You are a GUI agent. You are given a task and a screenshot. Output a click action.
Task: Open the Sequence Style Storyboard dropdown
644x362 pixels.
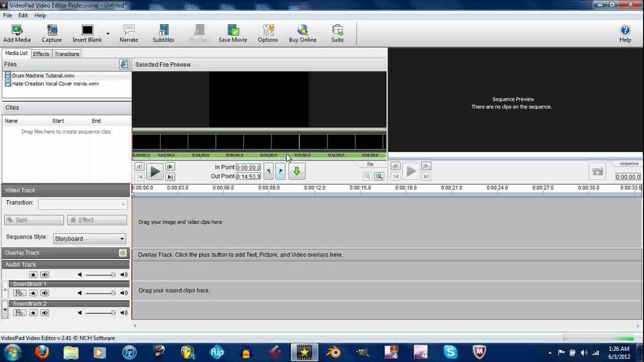click(x=90, y=238)
